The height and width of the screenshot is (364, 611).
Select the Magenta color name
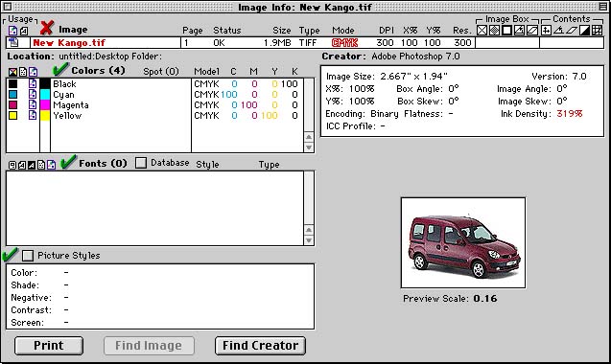[x=71, y=105]
